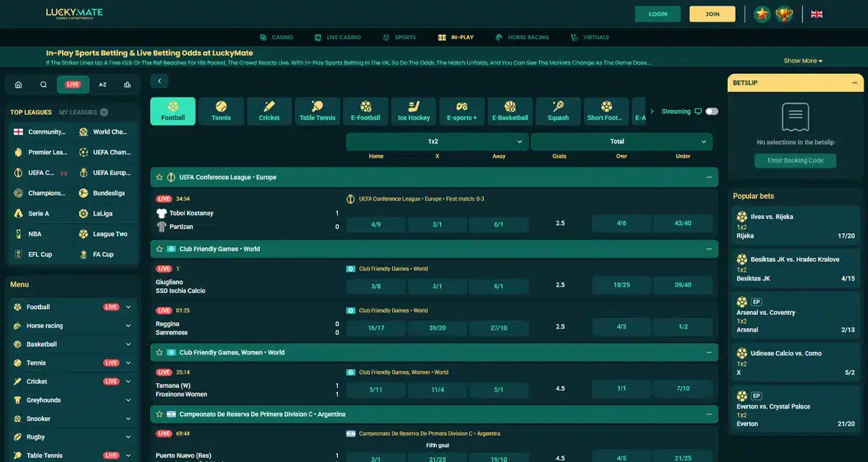Favorite Club Friendly Games, Women star
The image size is (868, 462).
coord(159,353)
